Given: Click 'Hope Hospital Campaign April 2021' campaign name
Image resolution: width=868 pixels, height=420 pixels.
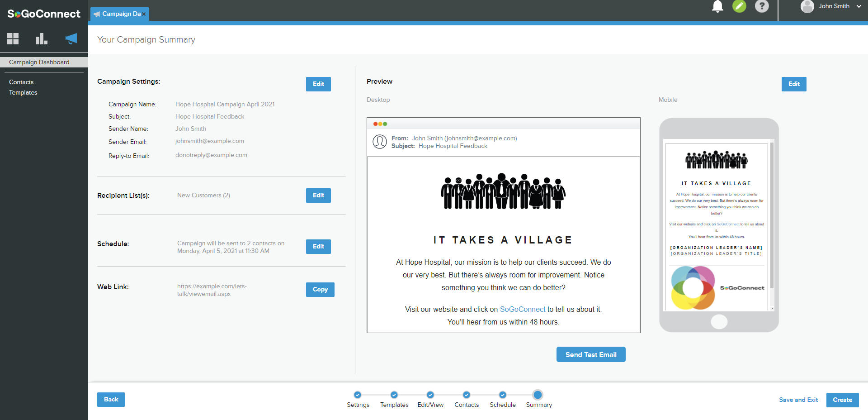Looking at the screenshot, I should 225,104.
